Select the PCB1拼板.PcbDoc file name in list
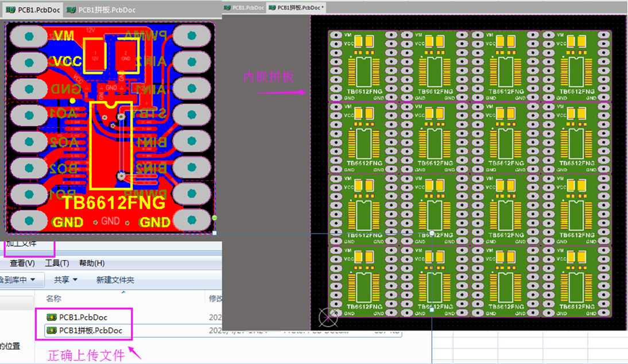628x364 pixels. tap(91, 330)
